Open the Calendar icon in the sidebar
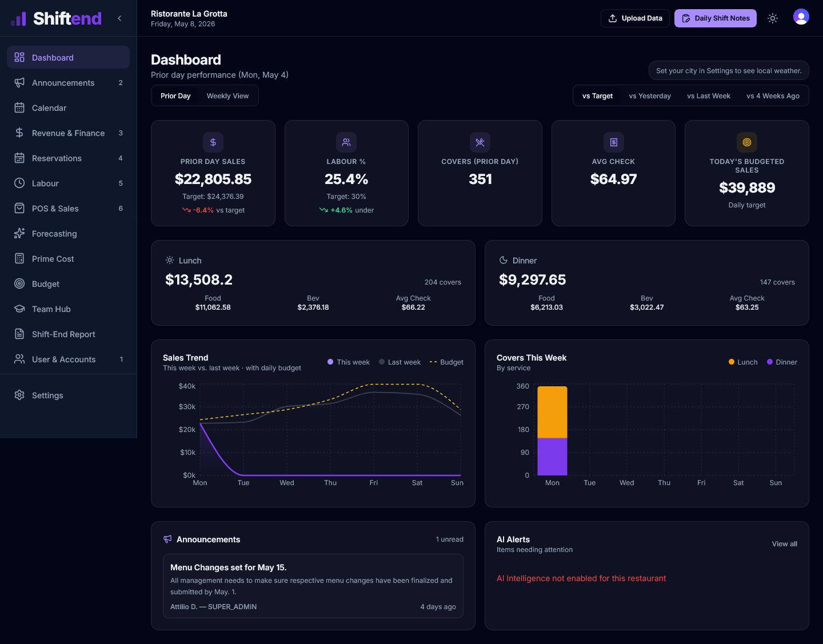 19,107
